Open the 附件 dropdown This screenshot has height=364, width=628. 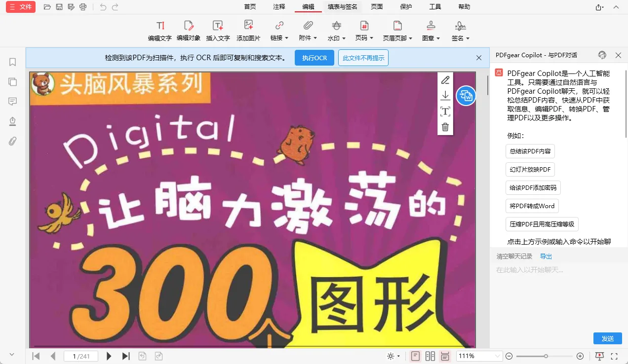pos(308,31)
